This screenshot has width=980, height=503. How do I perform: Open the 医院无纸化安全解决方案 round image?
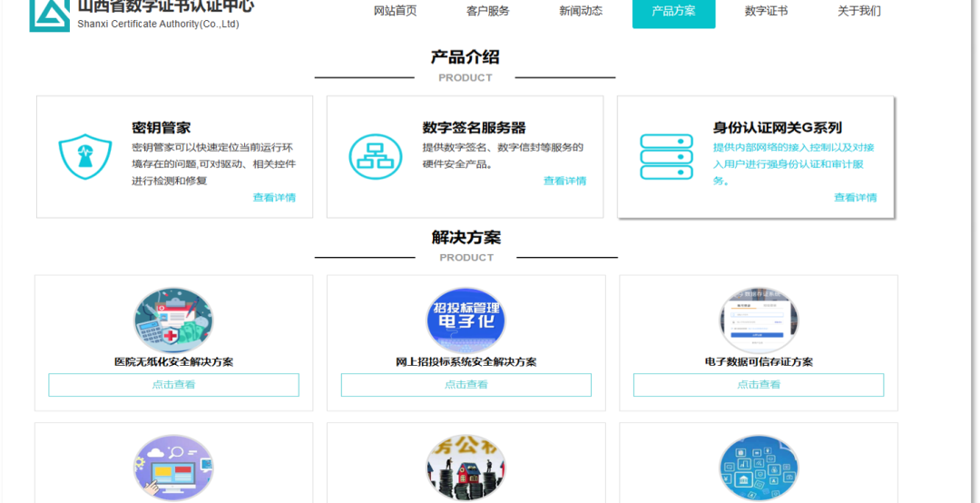[173, 321]
